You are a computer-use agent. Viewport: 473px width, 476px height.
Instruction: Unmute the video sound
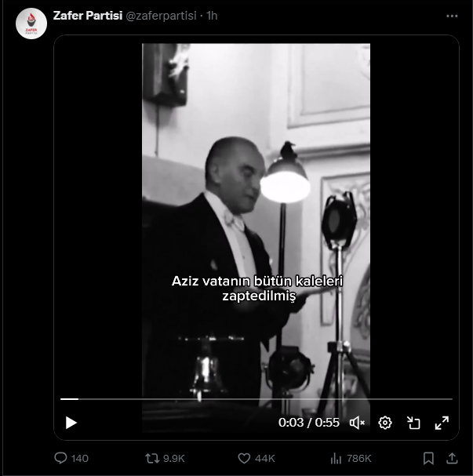point(357,423)
